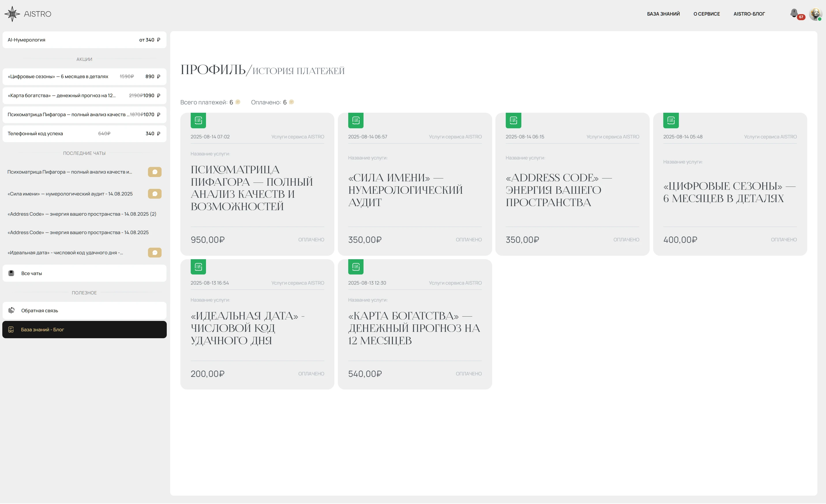The width and height of the screenshot is (826, 504).
Task: Open «Карта богатства» promo offer
Action: (x=84, y=95)
